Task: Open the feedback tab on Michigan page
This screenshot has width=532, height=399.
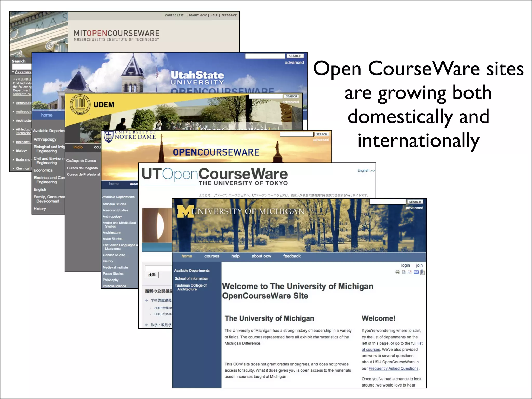Action: 292,256
